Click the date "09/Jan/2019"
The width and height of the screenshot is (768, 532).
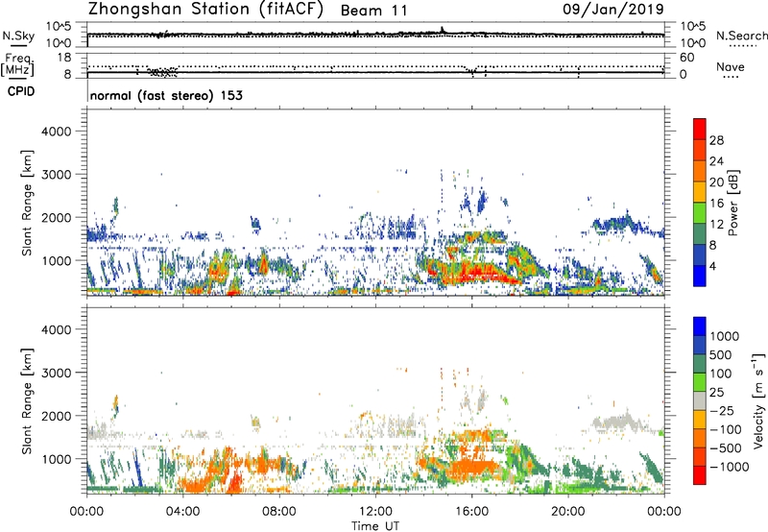[613, 10]
